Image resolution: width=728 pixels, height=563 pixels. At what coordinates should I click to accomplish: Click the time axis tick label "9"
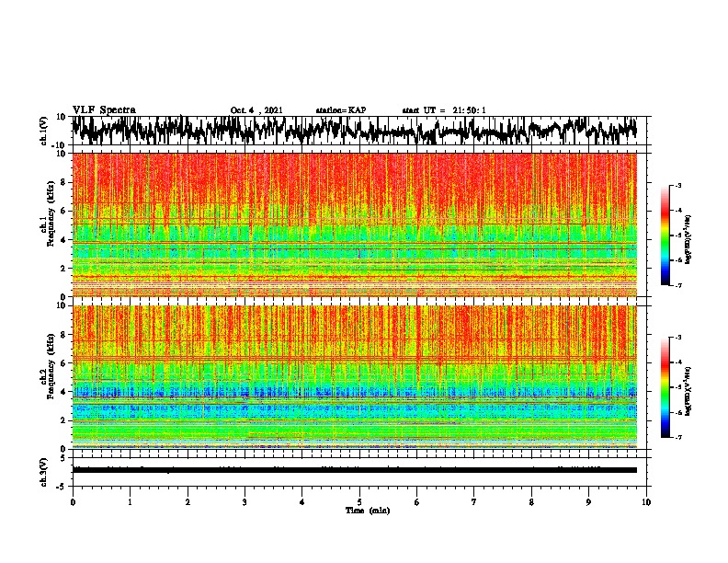588,502
